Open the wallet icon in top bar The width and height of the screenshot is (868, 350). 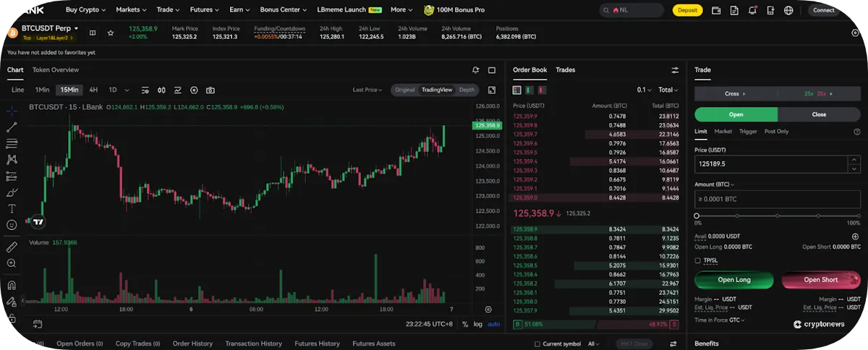tap(716, 11)
